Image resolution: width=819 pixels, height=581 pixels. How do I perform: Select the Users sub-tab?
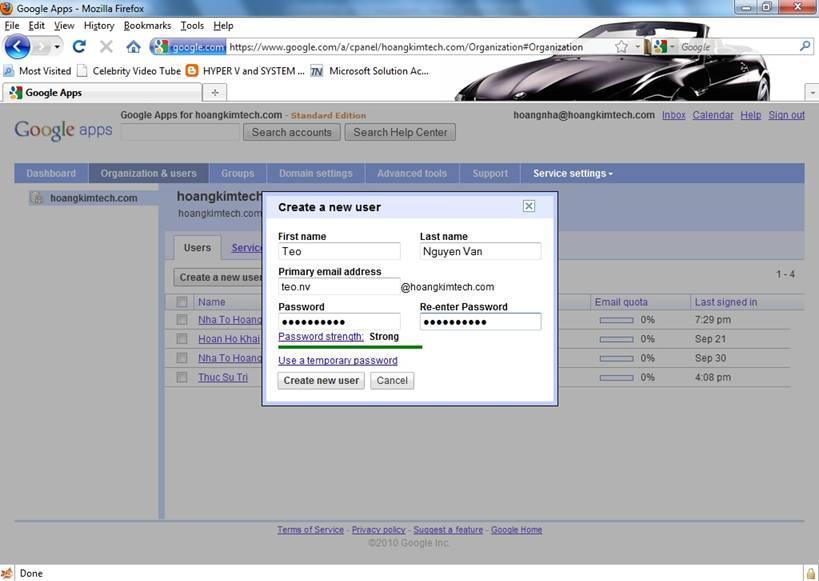pos(197,248)
